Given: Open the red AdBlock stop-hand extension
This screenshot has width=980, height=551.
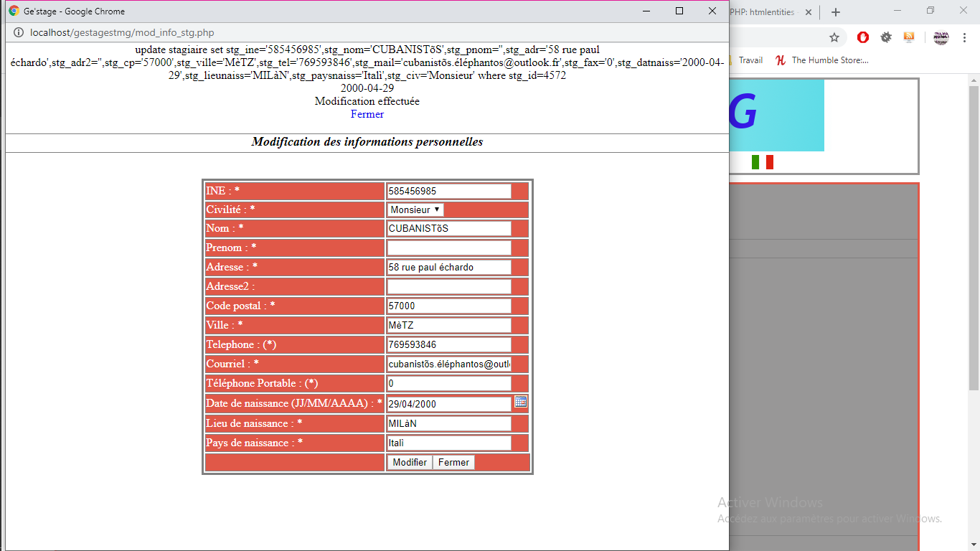Looking at the screenshot, I should pos(863,38).
